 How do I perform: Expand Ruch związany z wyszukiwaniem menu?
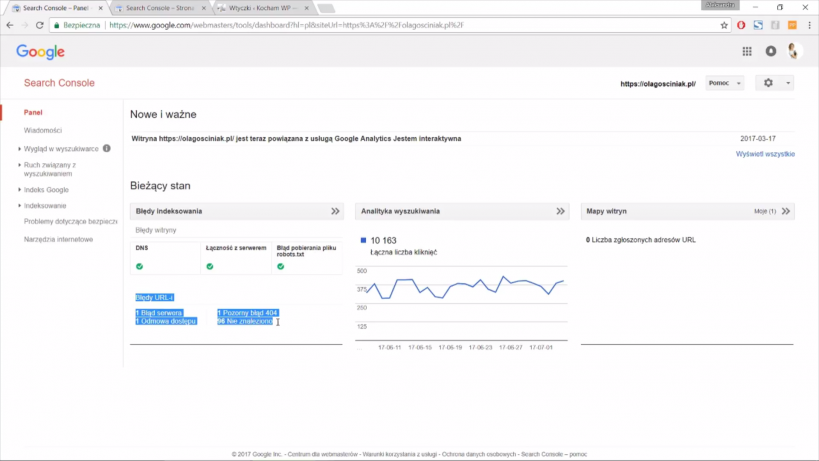48,169
